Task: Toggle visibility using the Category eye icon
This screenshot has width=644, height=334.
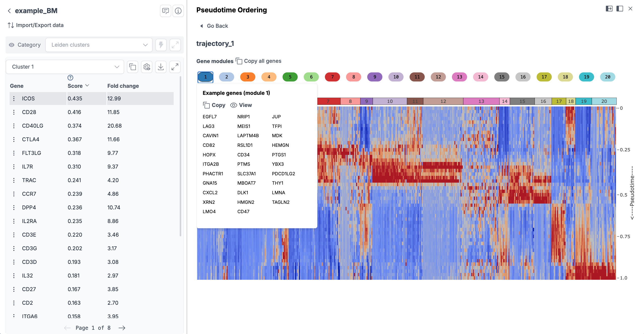Action: tap(12, 45)
